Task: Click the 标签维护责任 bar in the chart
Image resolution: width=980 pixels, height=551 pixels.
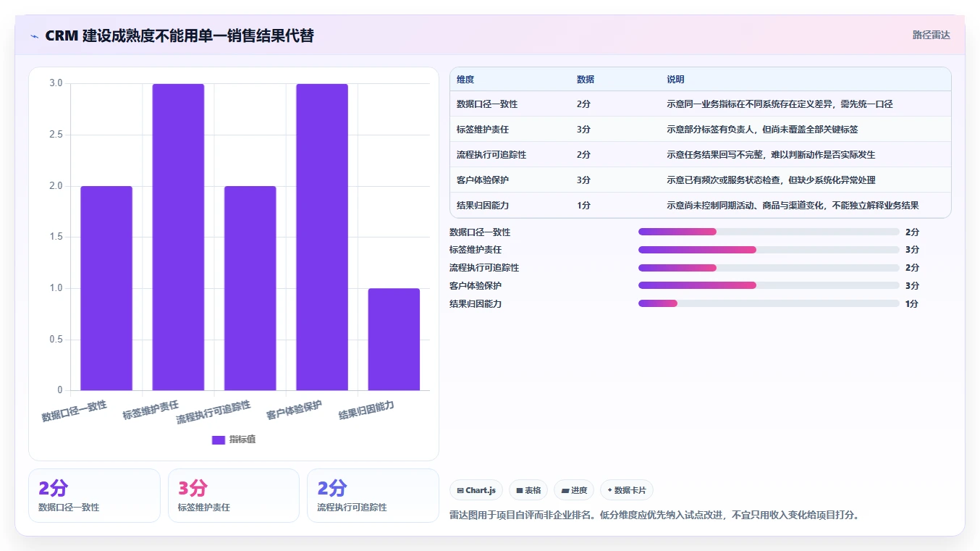Action: tap(178, 237)
